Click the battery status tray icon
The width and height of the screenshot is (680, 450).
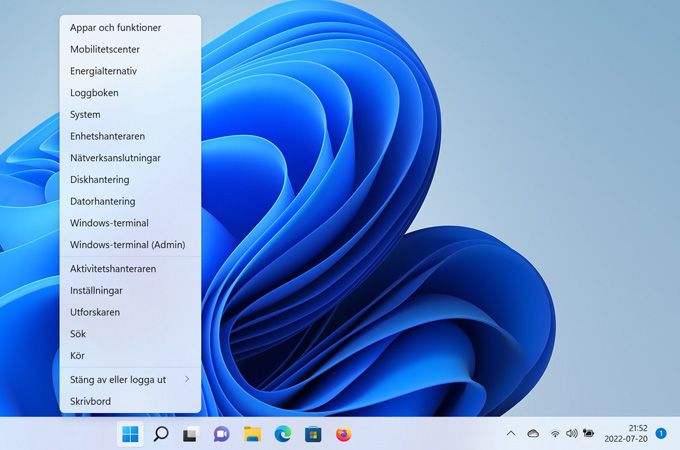coord(588,433)
